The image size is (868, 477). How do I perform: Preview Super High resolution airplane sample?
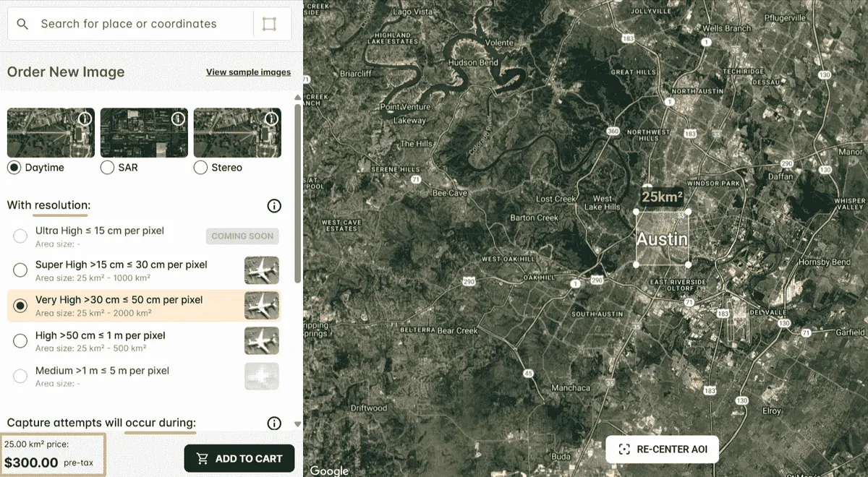pyautogui.click(x=262, y=270)
